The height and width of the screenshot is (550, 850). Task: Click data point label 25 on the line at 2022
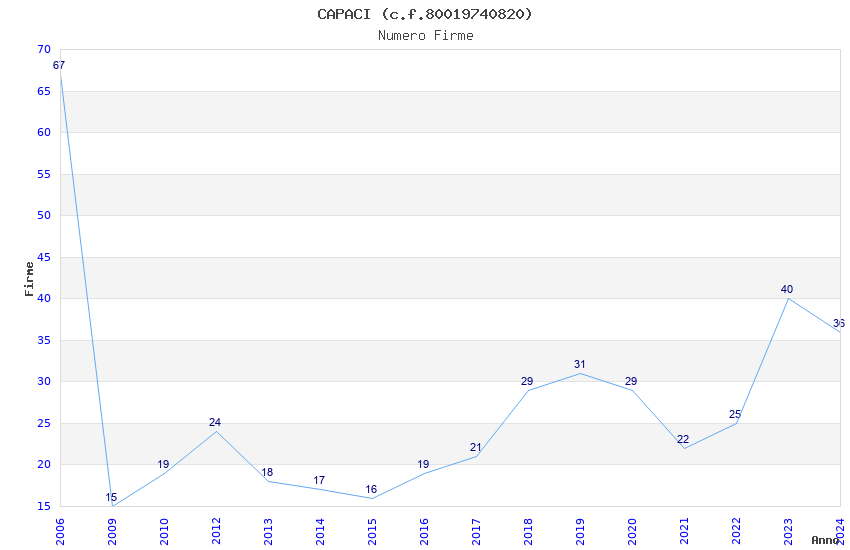(735, 415)
